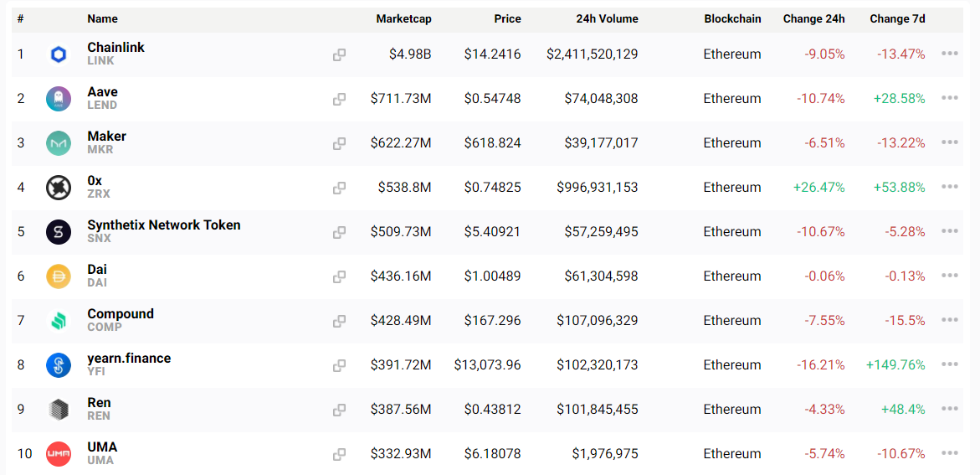Image resolution: width=980 pixels, height=475 pixels.
Task: Click the Chainlink hexagon logo icon
Action: 59,55
